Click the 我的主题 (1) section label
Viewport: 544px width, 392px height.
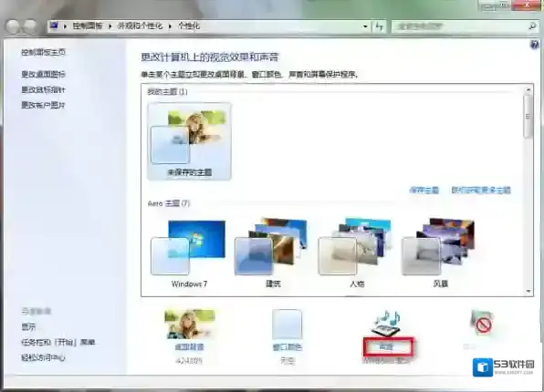[167, 91]
